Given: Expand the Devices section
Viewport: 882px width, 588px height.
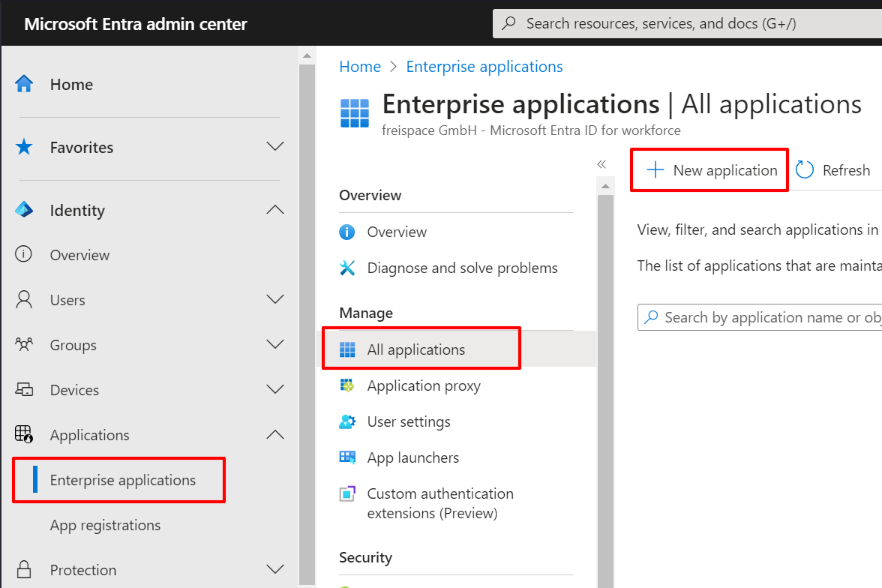Looking at the screenshot, I should point(275,389).
